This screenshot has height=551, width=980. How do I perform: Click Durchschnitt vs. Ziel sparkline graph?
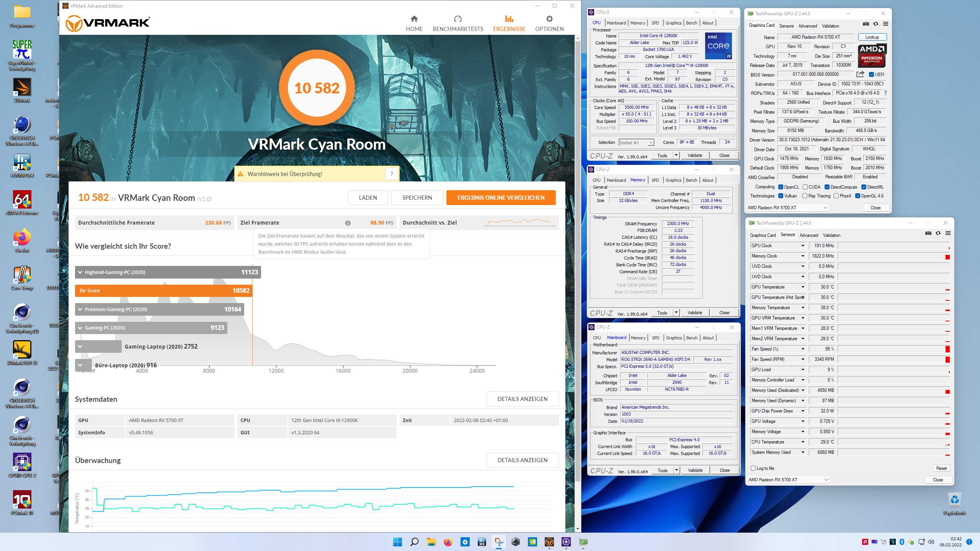click(x=519, y=222)
